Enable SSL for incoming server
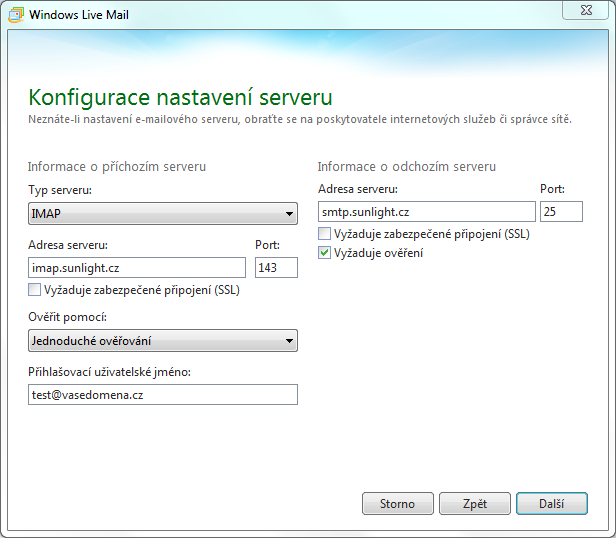The width and height of the screenshot is (616, 538). click(x=35, y=290)
